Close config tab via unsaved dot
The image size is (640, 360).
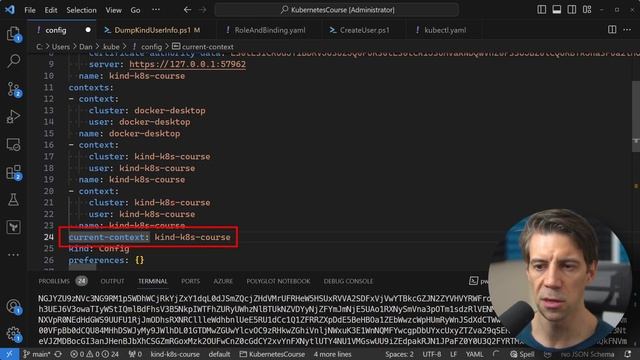[x=88, y=30]
